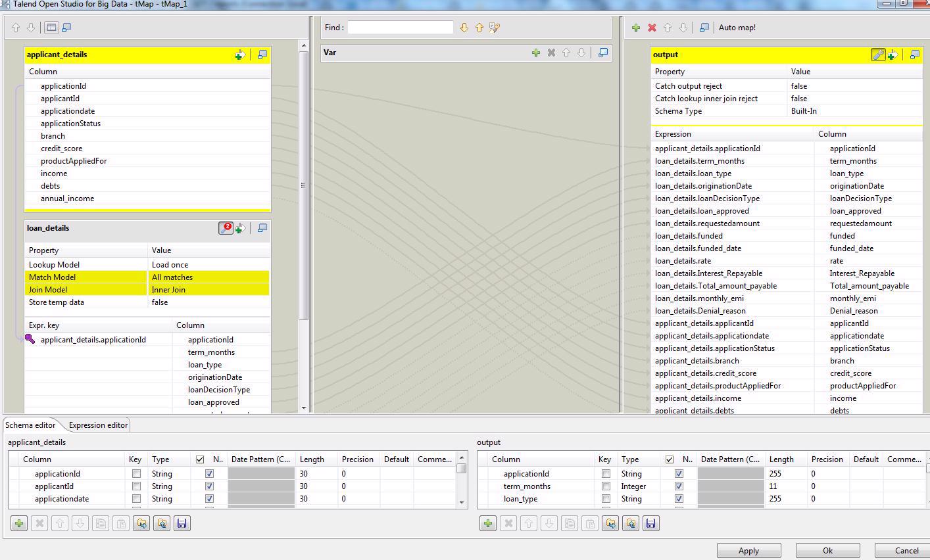Open loan_details tMap settings wrench icon
This screenshot has width=930, height=560.
[226, 228]
